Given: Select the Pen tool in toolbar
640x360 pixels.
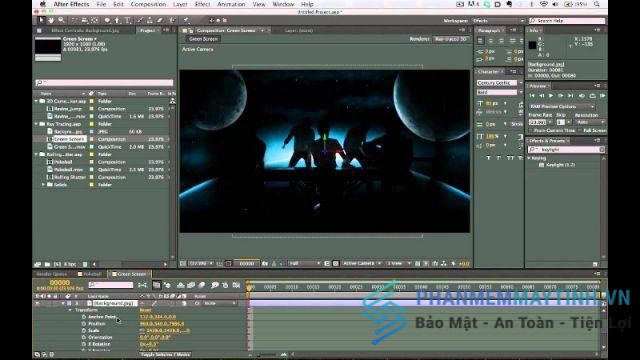Looking at the screenshot, I should [117, 20].
